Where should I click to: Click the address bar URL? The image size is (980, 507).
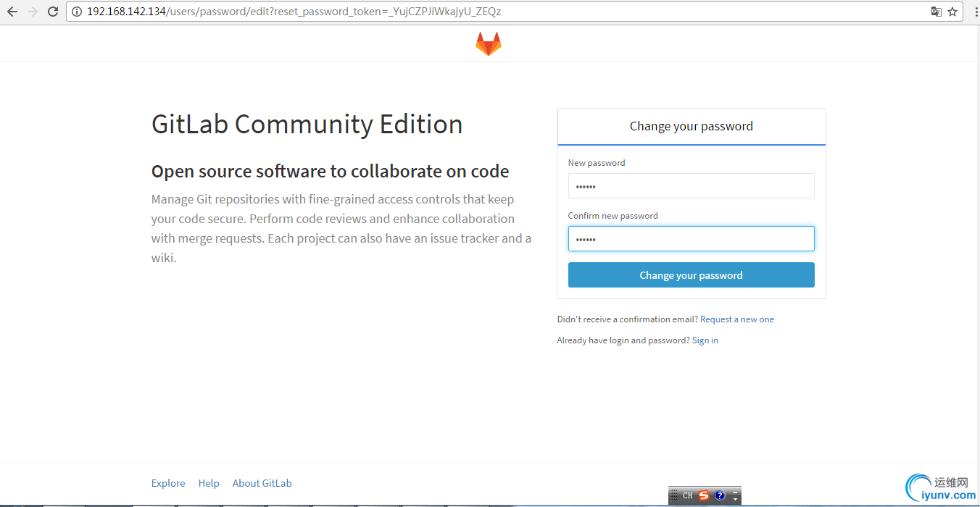(x=294, y=12)
